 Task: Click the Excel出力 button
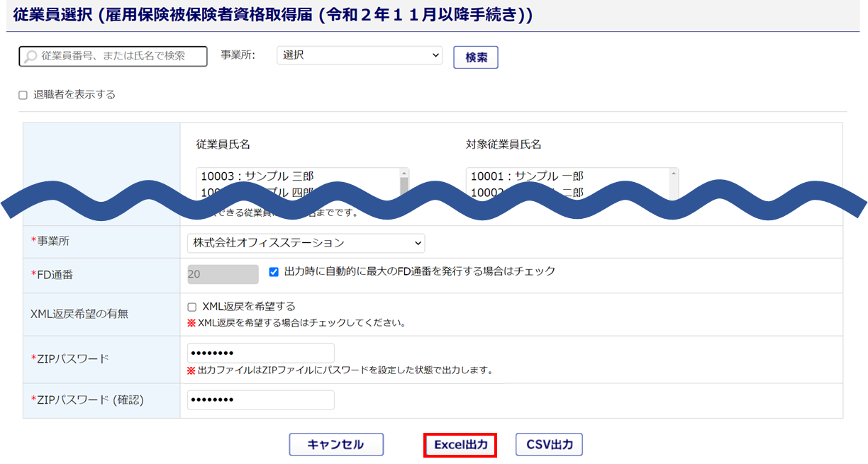pos(460,445)
